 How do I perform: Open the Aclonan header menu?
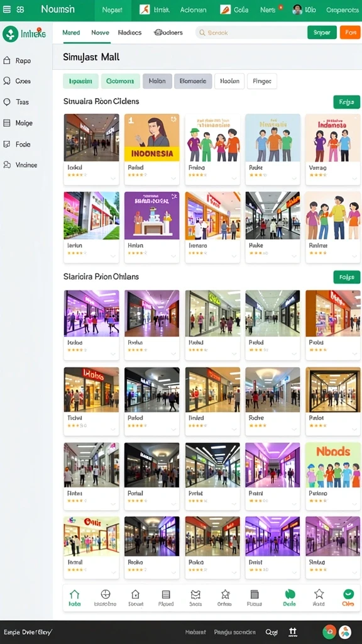(193, 10)
